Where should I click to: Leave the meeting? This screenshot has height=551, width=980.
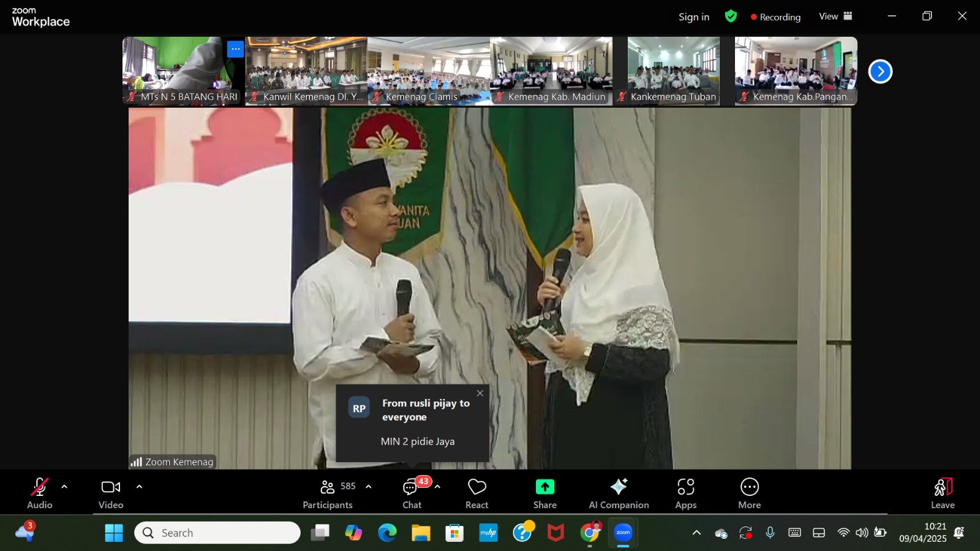tap(942, 492)
